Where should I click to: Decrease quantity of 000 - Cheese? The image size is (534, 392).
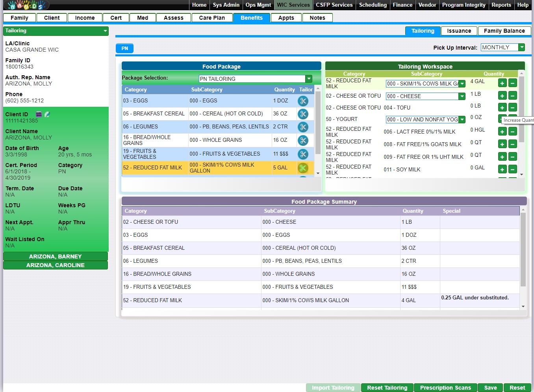tap(512, 96)
